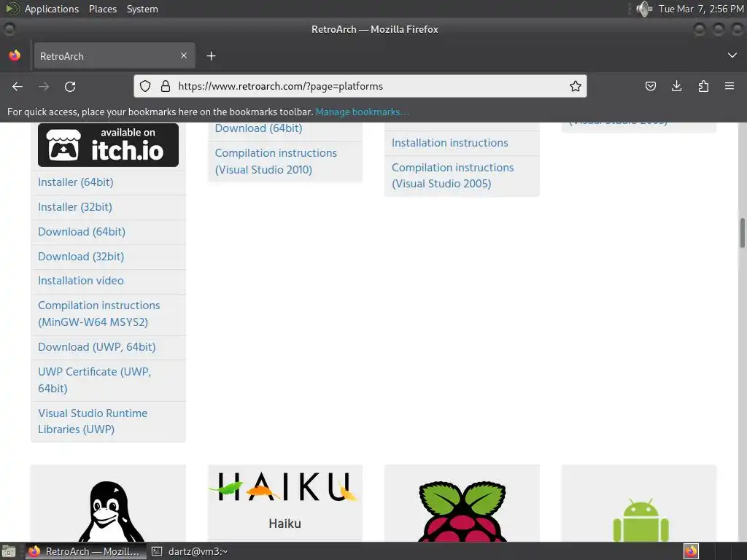
Task: Click the Manage bookmarks link
Action: 362,112
